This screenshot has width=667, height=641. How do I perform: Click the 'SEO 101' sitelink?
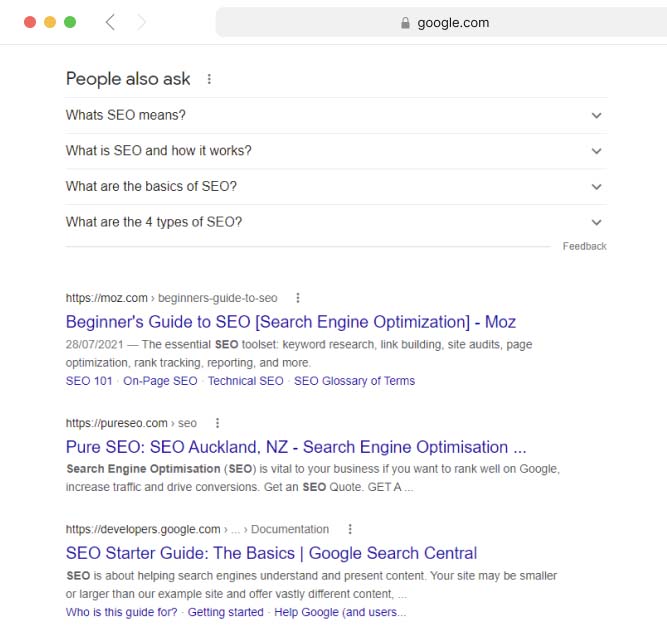tap(89, 381)
